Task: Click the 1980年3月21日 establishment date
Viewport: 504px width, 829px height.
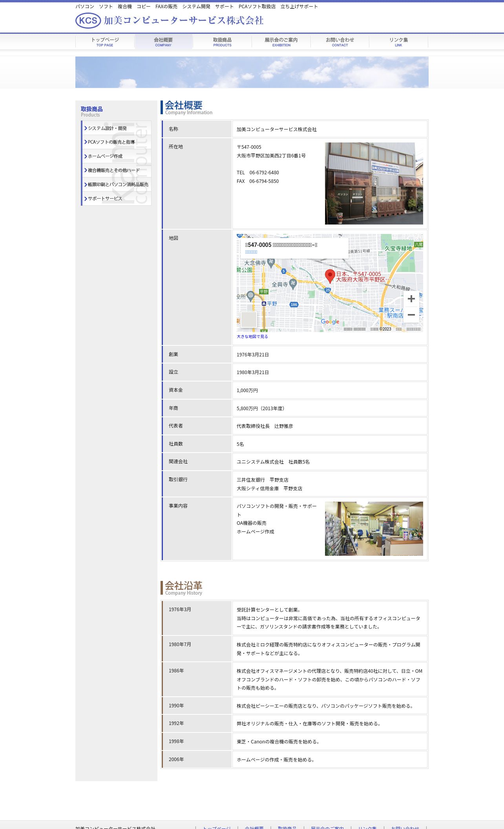Action: 253,373
